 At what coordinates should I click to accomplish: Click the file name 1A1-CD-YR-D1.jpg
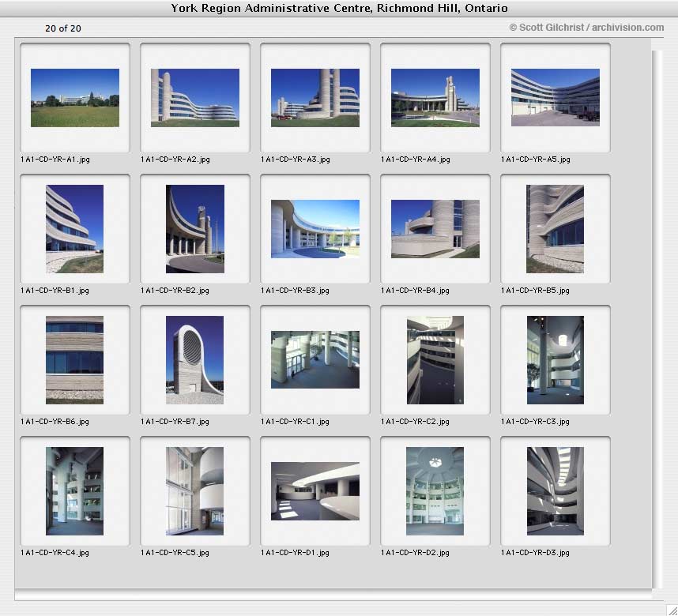click(296, 553)
